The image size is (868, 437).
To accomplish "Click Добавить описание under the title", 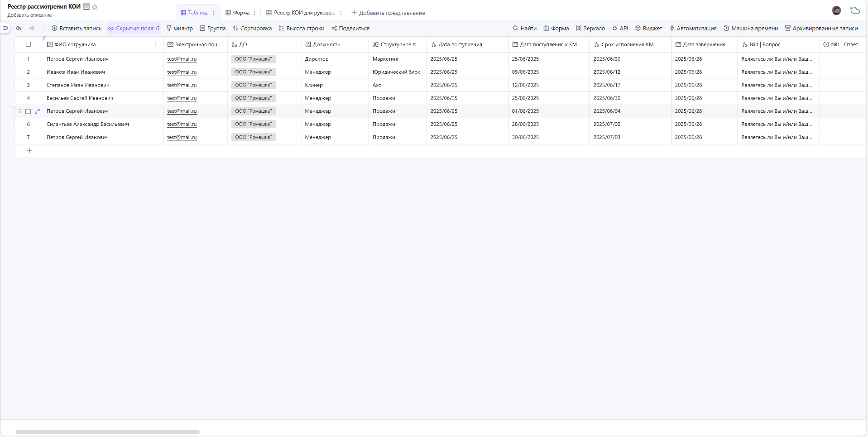I will [x=29, y=15].
